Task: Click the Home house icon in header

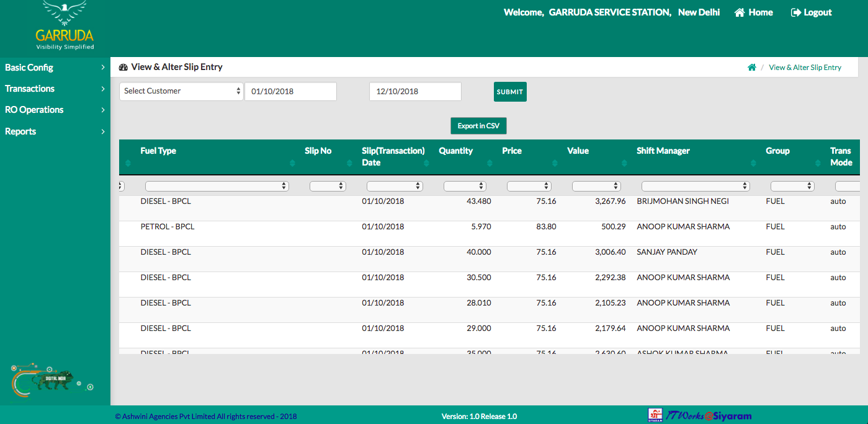Action: [x=739, y=12]
